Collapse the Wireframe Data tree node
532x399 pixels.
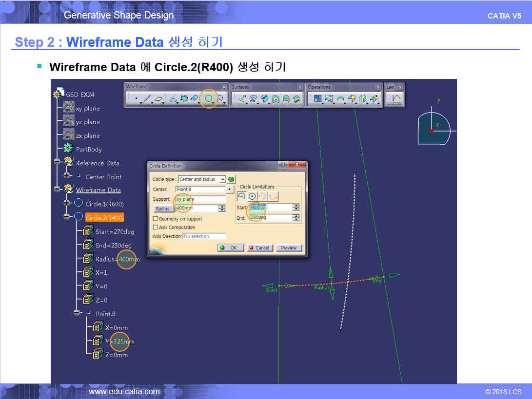57,190
